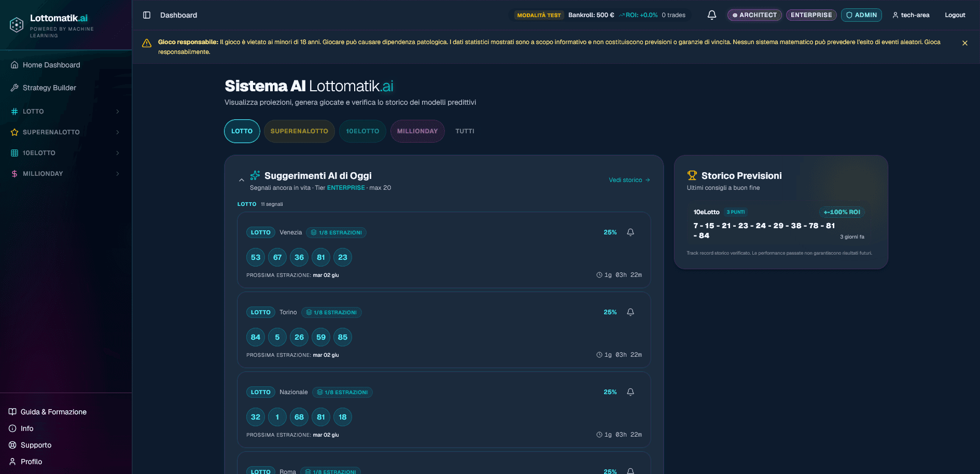Click number ball 32 in Nazionale card
980x474 pixels.
tap(256, 417)
